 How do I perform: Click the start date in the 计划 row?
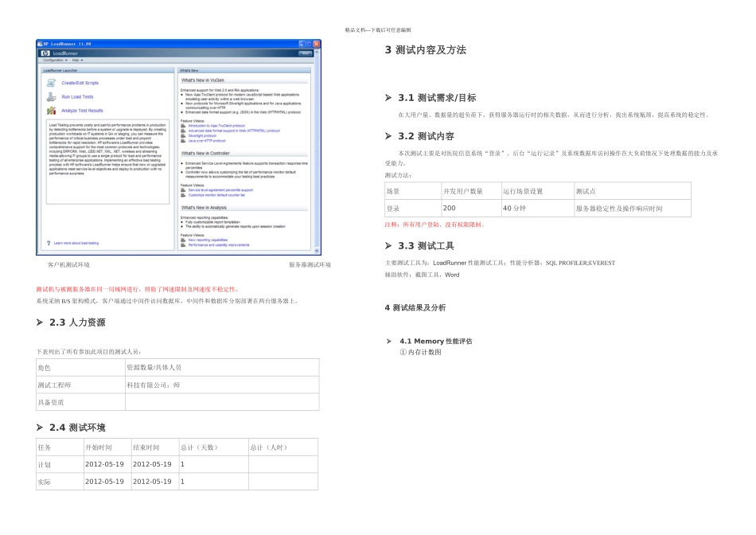[x=104, y=464]
